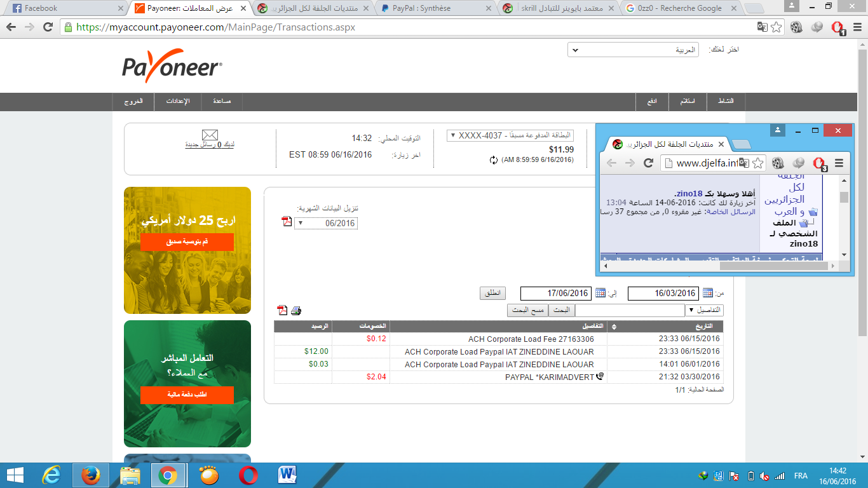Switch to the 0zz0 - Recherche Google tab
Image resolution: width=868 pixels, height=488 pixels.
pyautogui.click(x=680, y=8)
